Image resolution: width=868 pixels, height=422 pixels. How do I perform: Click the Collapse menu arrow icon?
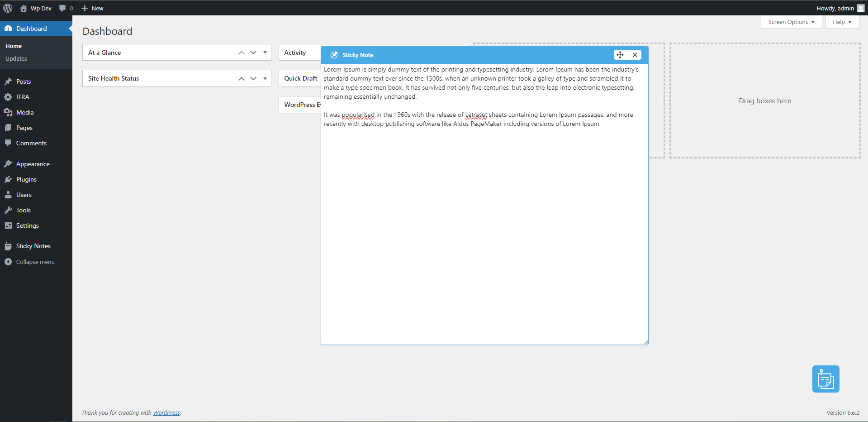8,262
